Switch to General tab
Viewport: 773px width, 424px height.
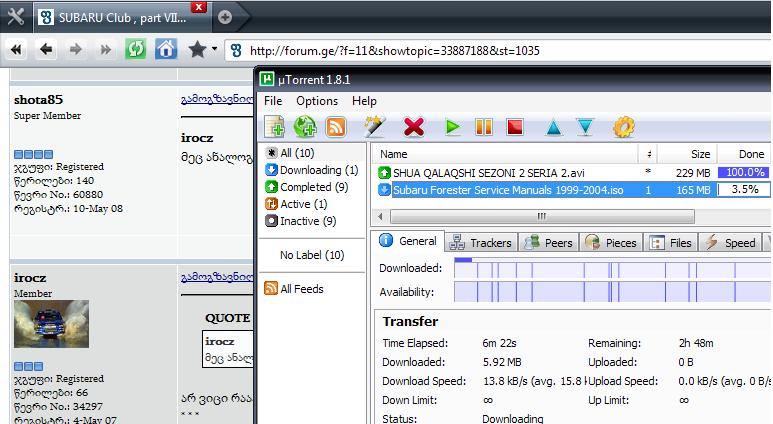[408, 241]
